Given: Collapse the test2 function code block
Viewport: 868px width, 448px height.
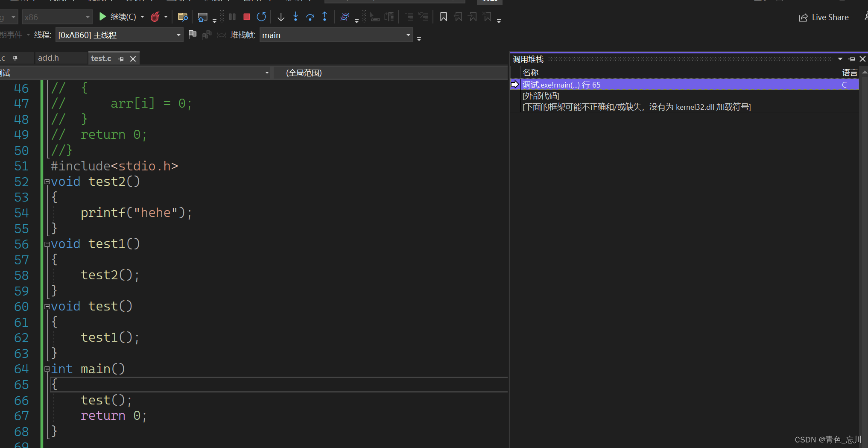Looking at the screenshot, I should [x=47, y=182].
